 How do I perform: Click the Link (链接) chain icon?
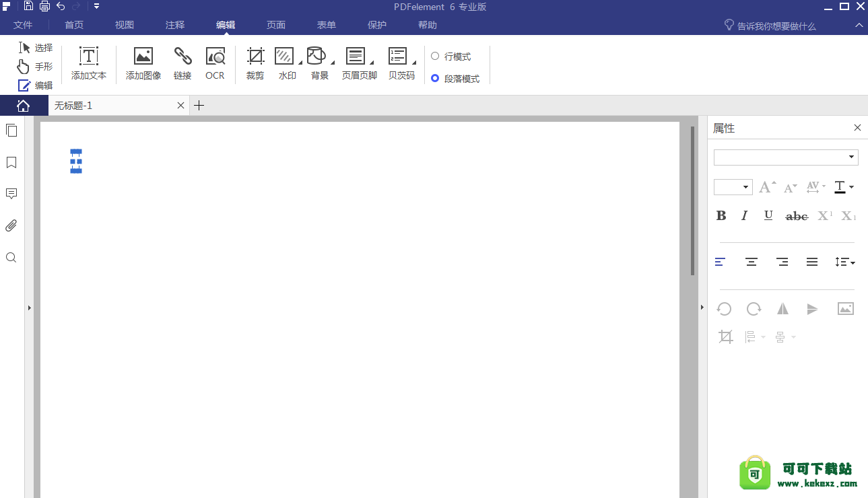click(182, 57)
